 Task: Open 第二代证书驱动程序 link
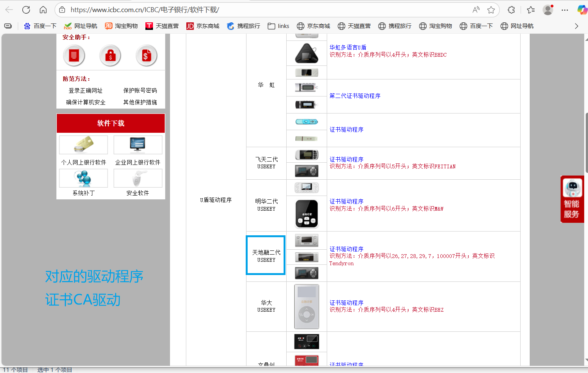click(355, 96)
